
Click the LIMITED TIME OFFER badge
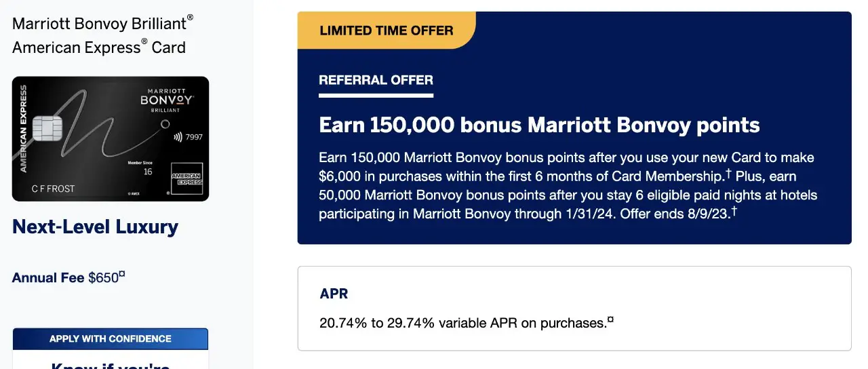click(387, 31)
